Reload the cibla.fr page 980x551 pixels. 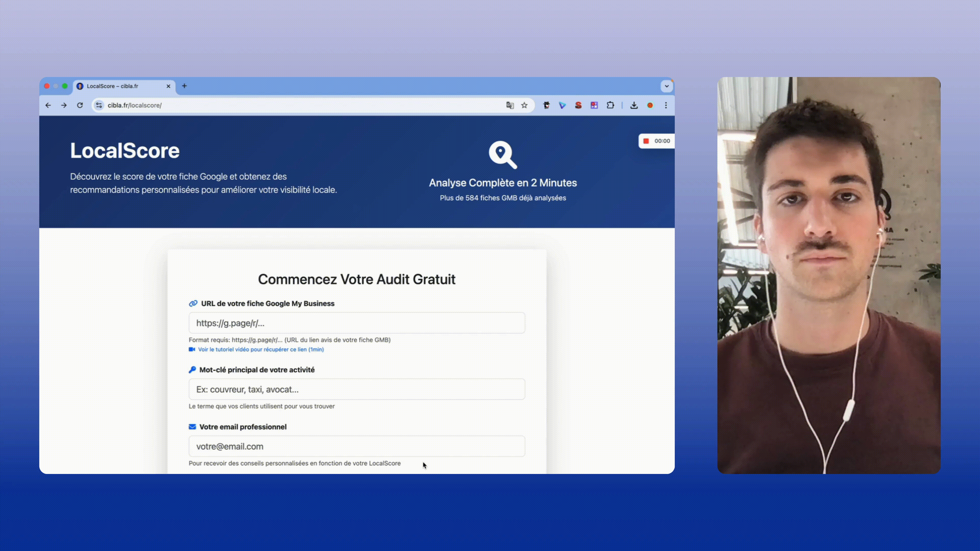pyautogui.click(x=80, y=105)
